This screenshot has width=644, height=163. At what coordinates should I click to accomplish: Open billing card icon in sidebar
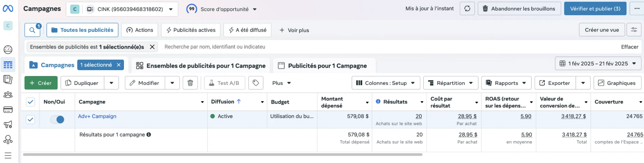[8, 110]
